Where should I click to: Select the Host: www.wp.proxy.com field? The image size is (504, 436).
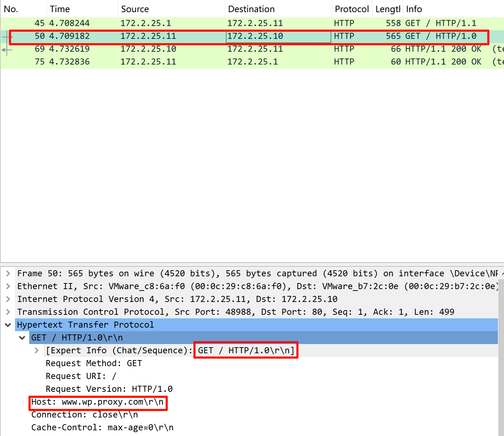pos(97,402)
